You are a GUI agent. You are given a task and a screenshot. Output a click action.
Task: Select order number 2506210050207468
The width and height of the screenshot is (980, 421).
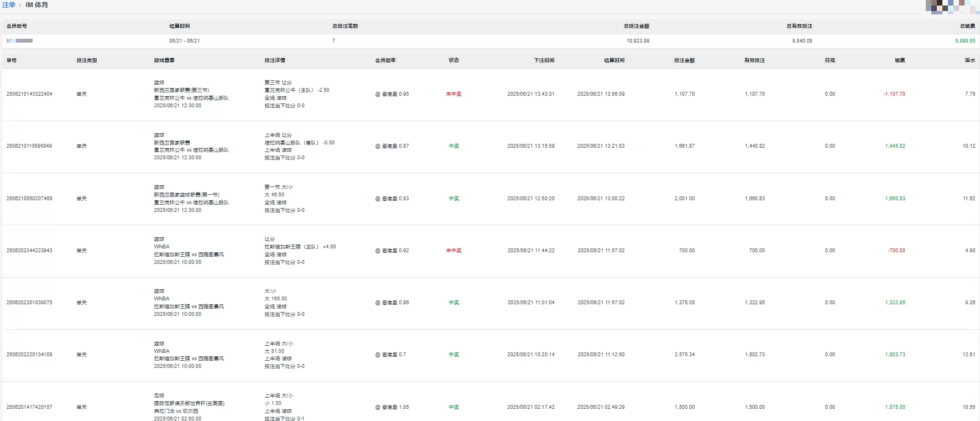(x=29, y=199)
